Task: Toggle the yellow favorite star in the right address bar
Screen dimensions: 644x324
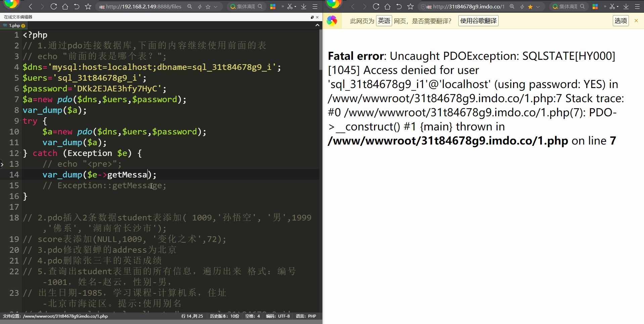Action: 530,7
